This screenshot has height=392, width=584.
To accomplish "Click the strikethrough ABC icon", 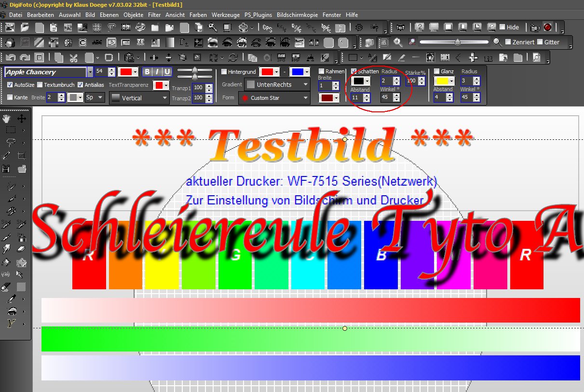I will 97,42.
